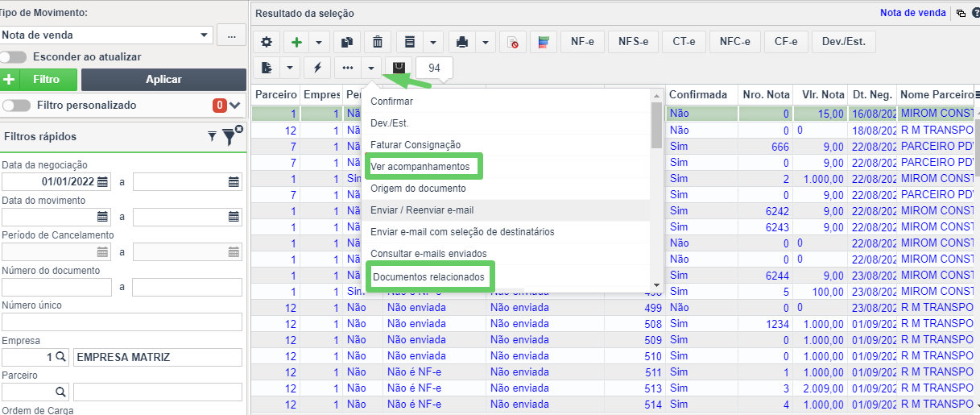
Task: Click the clear filters funnel icon
Action: (x=232, y=136)
